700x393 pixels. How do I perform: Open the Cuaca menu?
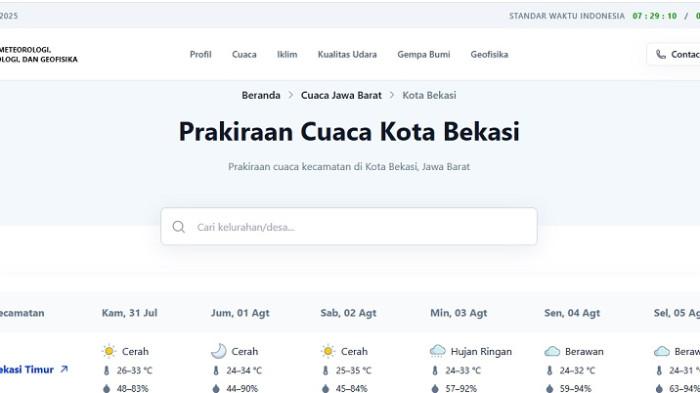point(244,54)
